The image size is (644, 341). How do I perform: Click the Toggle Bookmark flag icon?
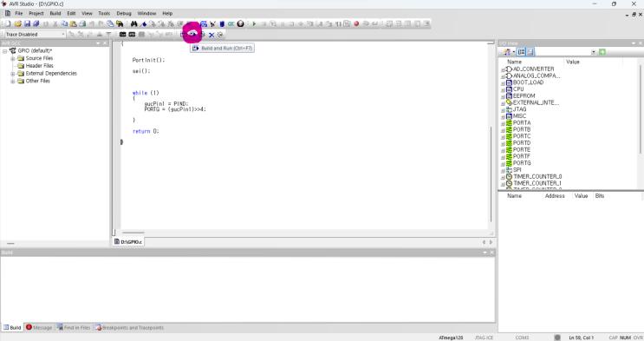coord(143,23)
